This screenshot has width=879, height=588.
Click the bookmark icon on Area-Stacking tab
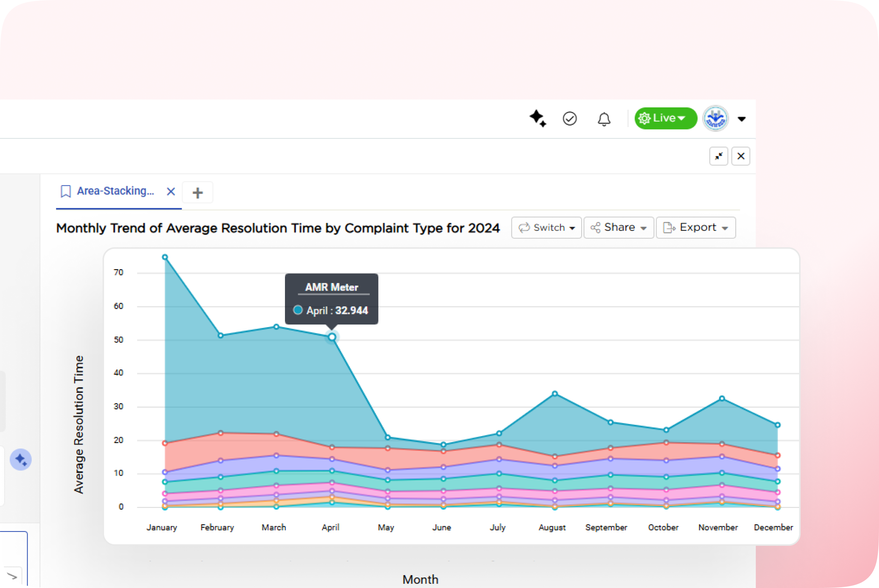pyautogui.click(x=66, y=191)
